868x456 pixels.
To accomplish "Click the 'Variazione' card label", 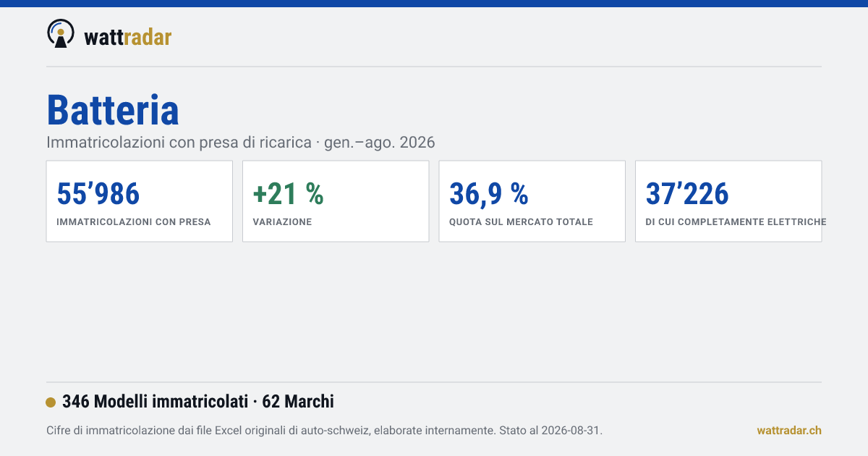I will (282, 222).
